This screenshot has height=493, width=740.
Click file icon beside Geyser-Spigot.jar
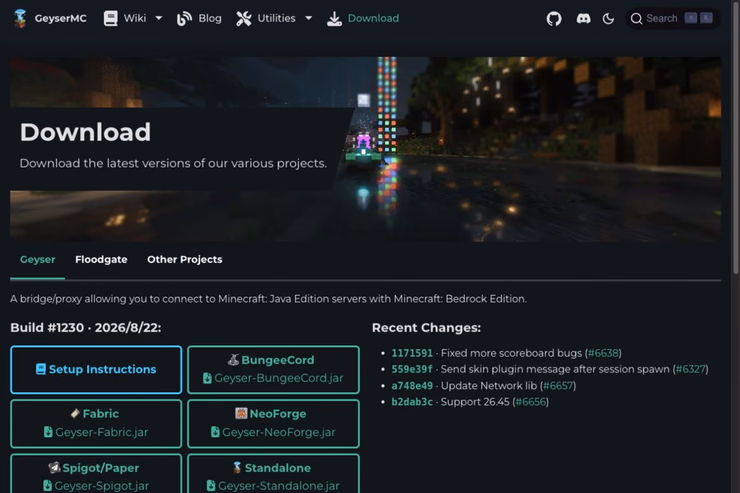pyautogui.click(x=48, y=485)
